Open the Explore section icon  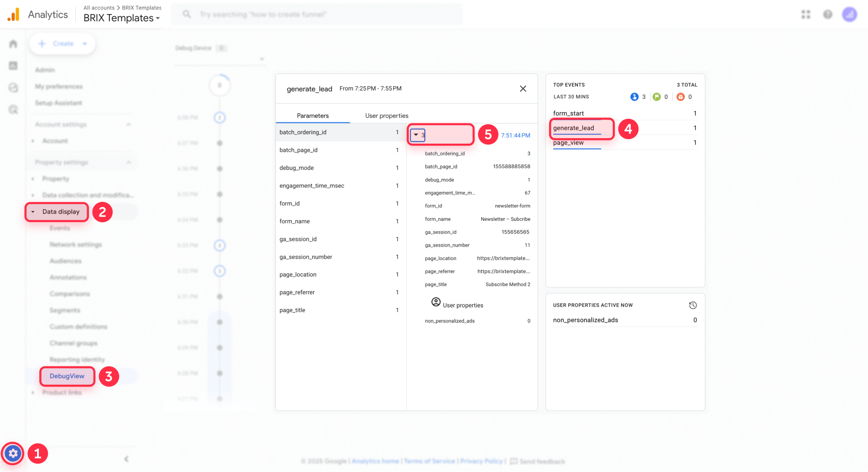(13, 88)
